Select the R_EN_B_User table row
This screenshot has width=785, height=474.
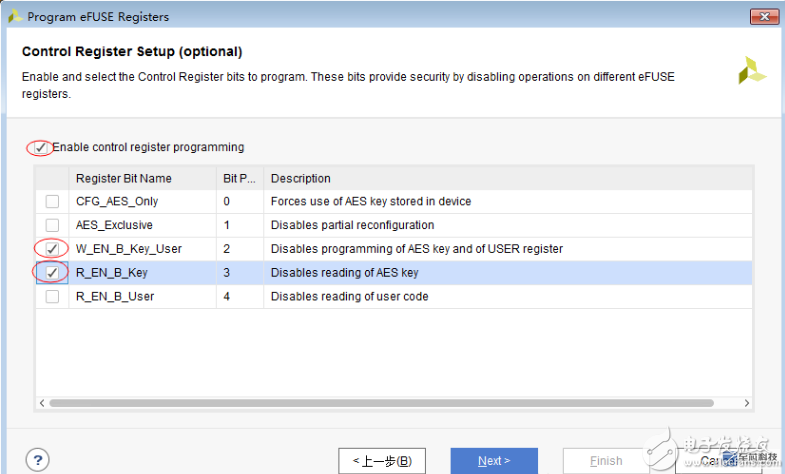point(400,296)
